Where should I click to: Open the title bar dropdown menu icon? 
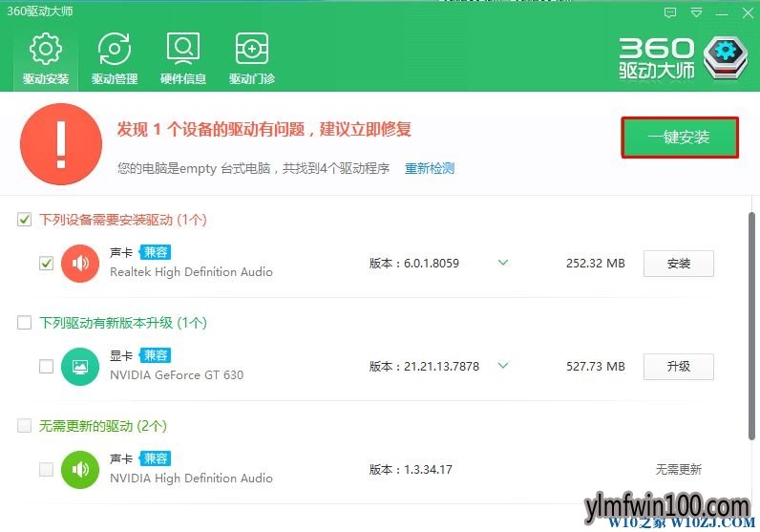pyautogui.click(x=696, y=12)
